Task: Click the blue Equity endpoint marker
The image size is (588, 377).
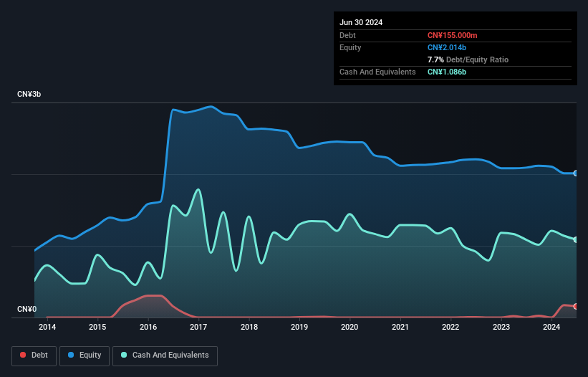Action: coord(575,173)
